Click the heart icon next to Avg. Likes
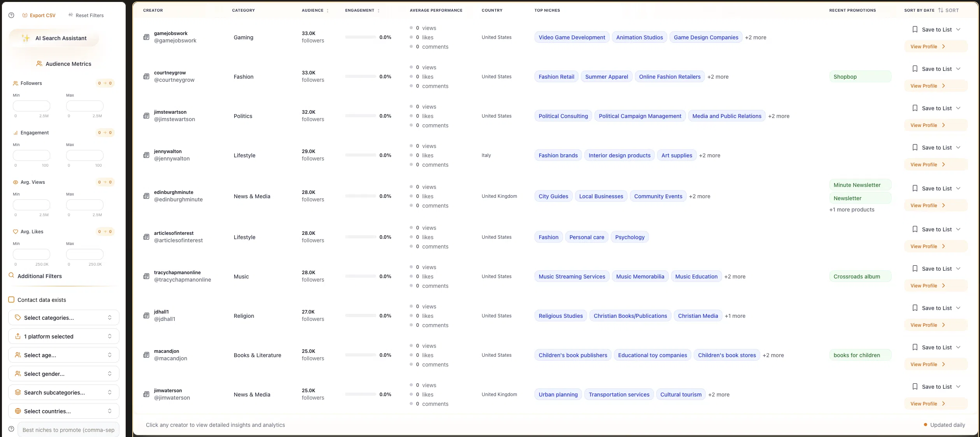This screenshot has width=980, height=437. tap(16, 231)
